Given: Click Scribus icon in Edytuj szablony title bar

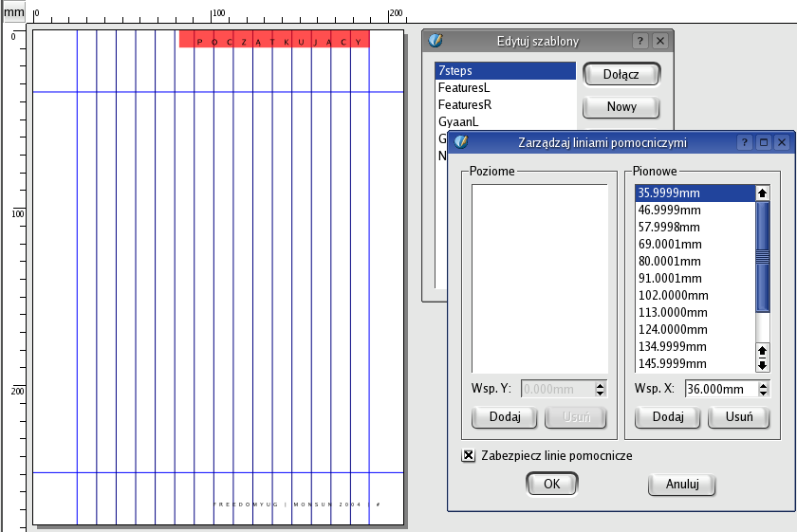Looking at the screenshot, I should tap(436, 41).
